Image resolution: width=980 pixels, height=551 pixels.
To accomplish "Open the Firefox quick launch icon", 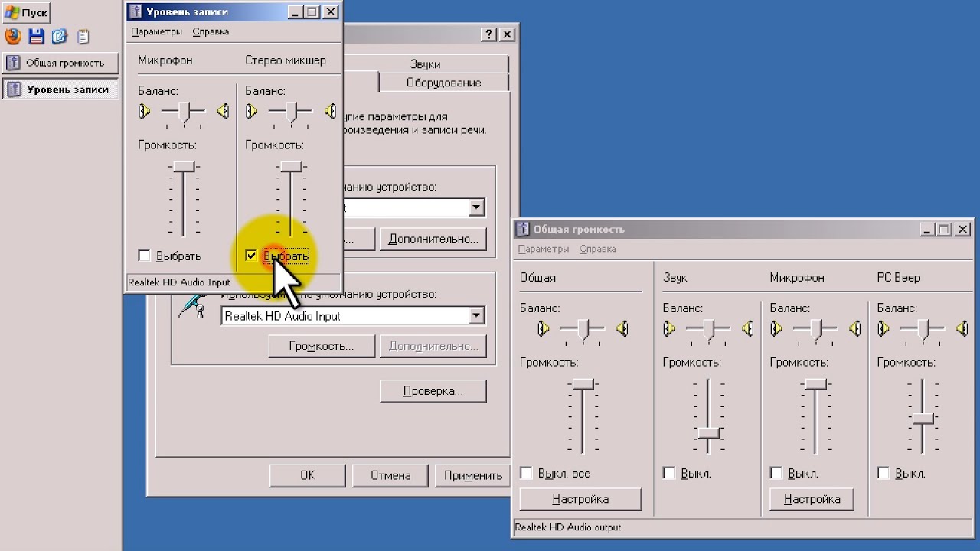I will click(x=12, y=36).
